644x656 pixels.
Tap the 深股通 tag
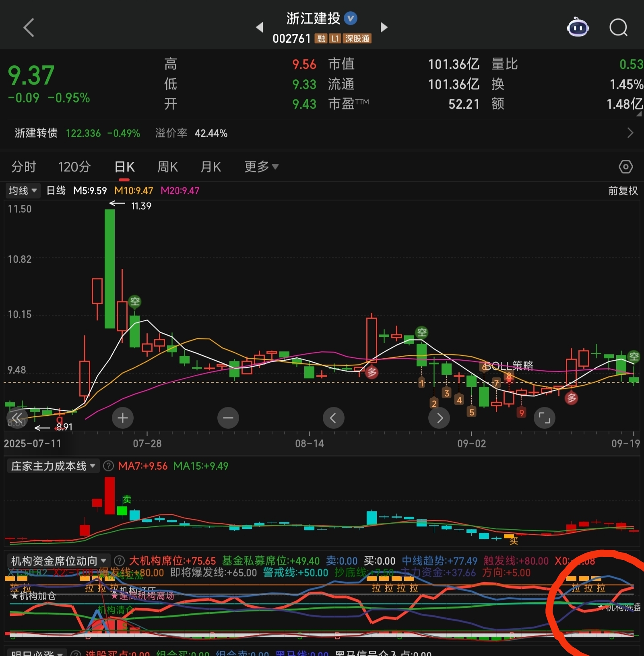pos(357,39)
